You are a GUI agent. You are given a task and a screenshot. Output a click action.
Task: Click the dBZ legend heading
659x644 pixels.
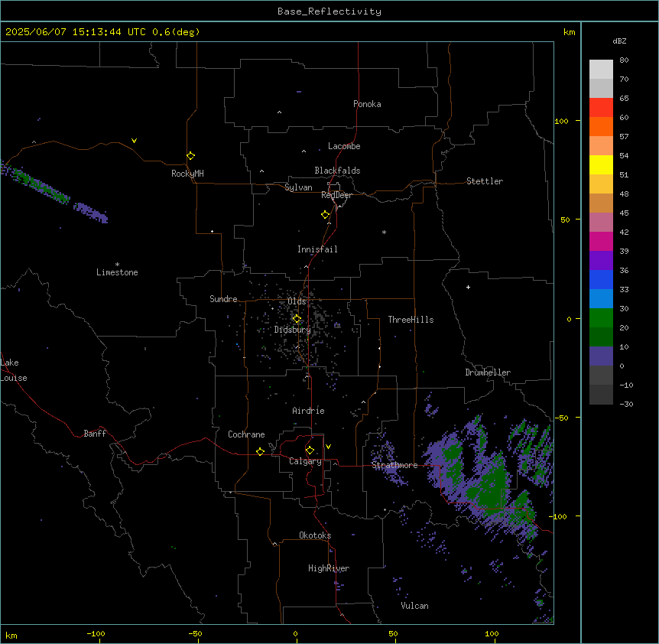coord(619,41)
